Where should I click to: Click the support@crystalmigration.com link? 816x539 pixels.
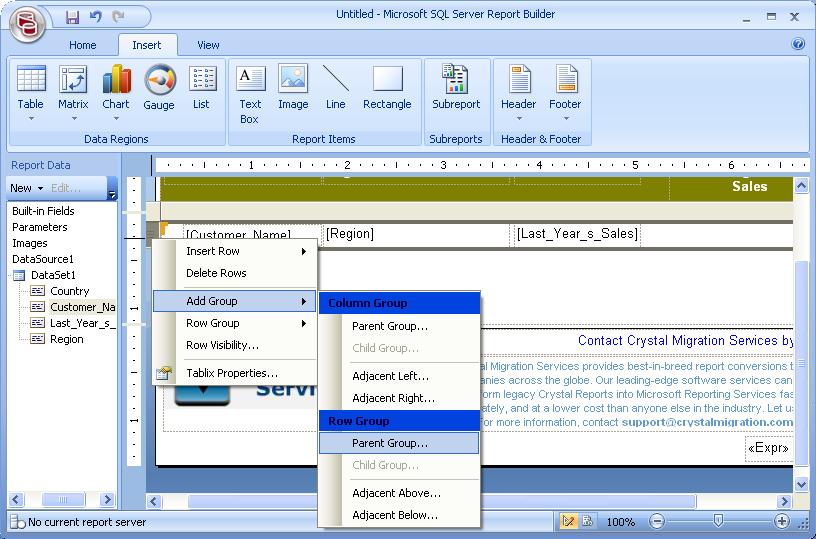pos(707,422)
